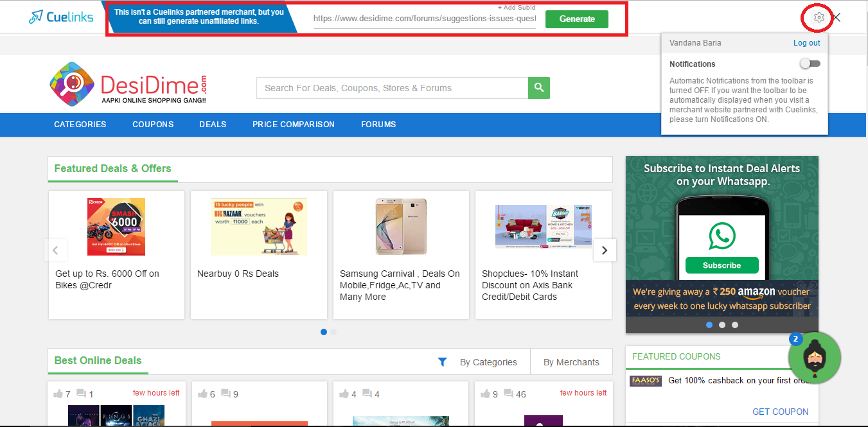868x427 pixels.
Task: Go to previous featured deals slide
Action: (56, 250)
